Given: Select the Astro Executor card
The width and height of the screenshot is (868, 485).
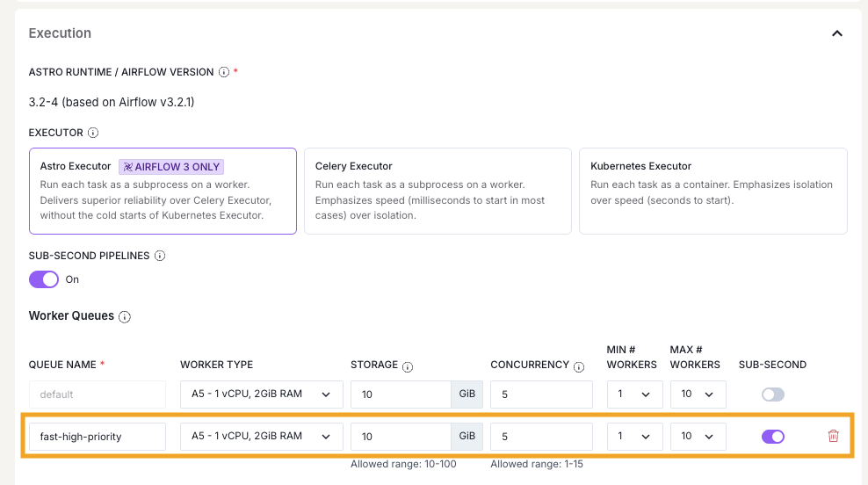Looking at the screenshot, I should pos(163,191).
